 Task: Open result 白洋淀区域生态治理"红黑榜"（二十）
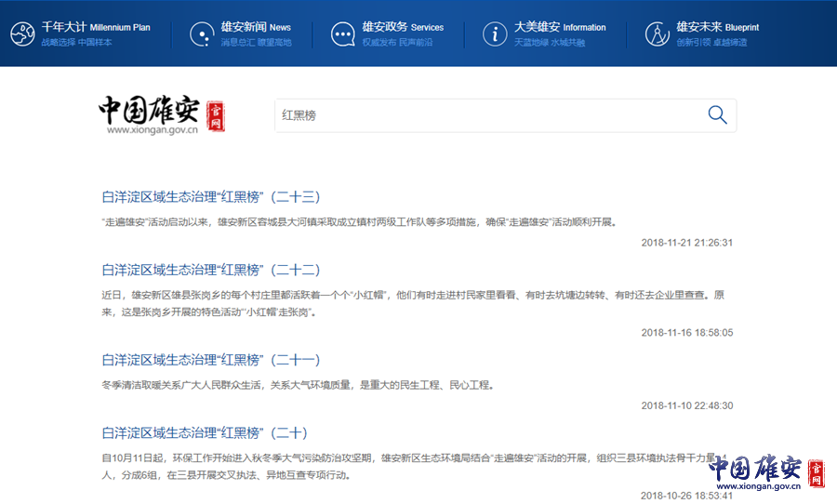(205, 432)
